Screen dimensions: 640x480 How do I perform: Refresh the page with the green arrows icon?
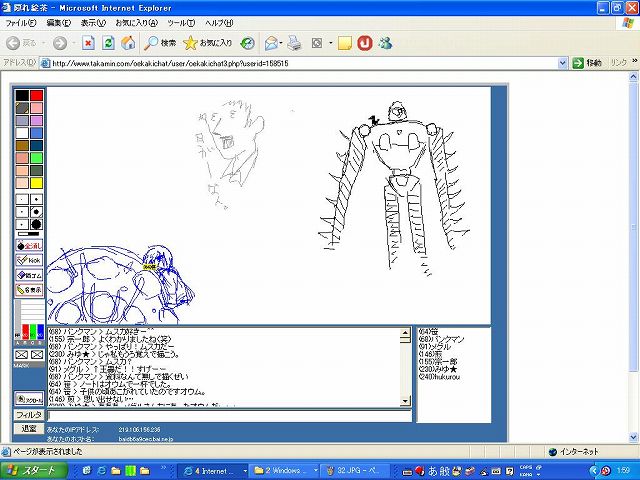pyautogui.click(x=108, y=43)
